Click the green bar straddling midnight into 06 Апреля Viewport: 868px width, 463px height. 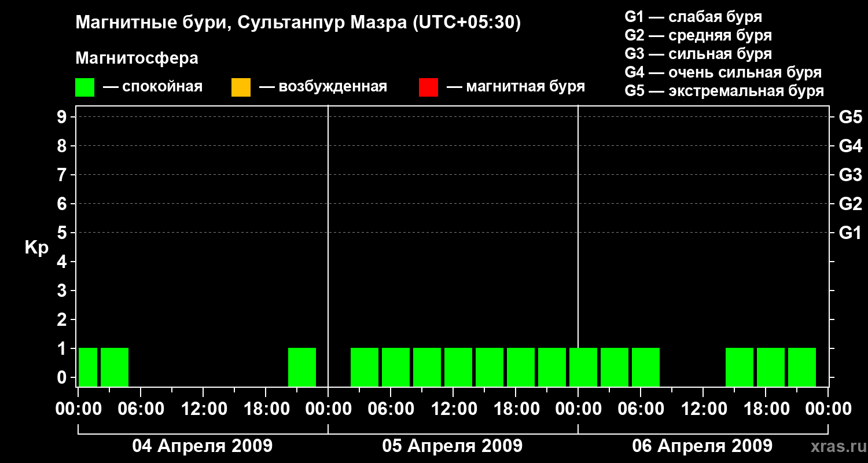coord(583,367)
